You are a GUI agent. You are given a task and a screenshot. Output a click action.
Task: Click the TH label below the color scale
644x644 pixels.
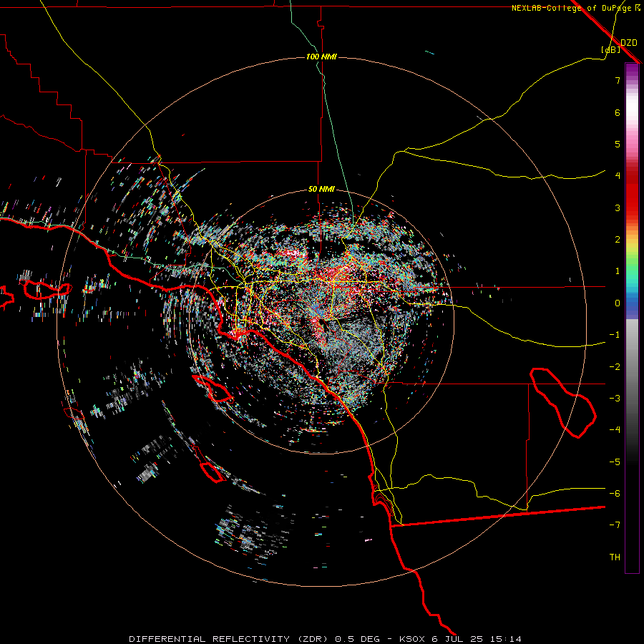[x=615, y=557]
